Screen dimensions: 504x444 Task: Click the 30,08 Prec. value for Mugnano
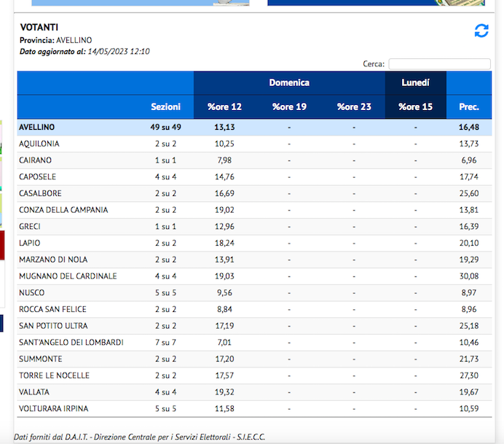point(469,276)
